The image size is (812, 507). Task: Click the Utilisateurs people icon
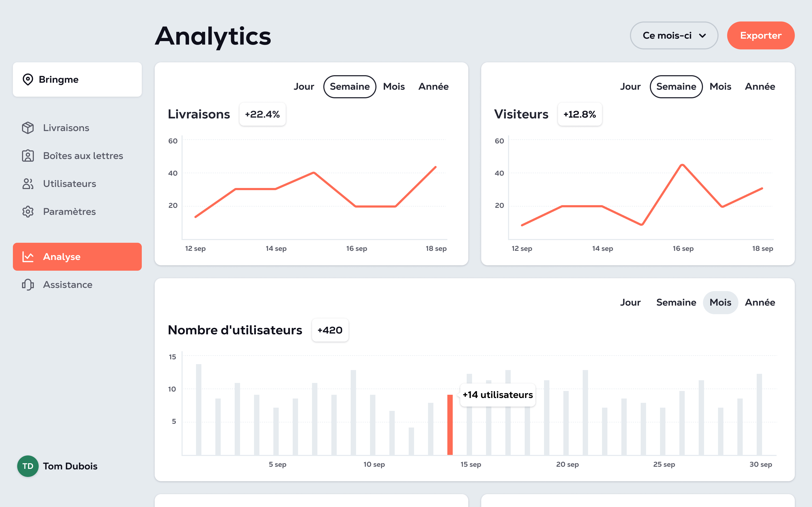coord(28,184)
